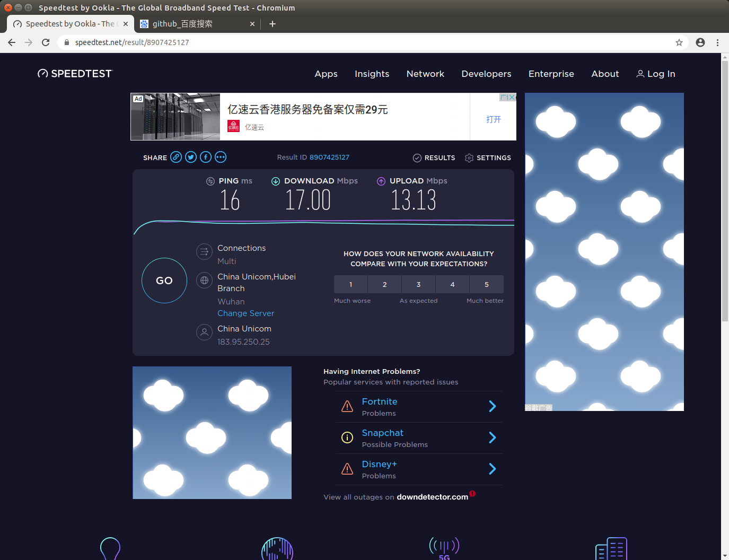Screen dimensions: 729x560
Task: Click the Snapchat info icon
Action: click(347, 437)
